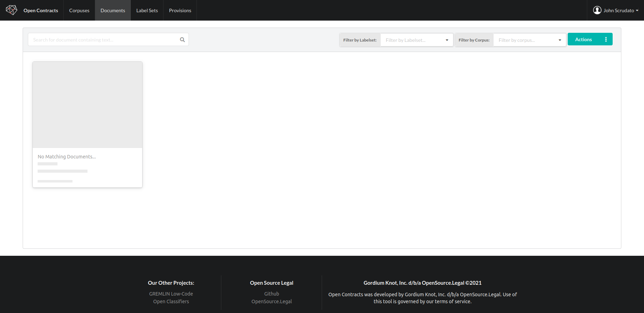Visit the OpenSource.Legal footer link
The height and width of the screenshot is (313, 644).
click(x=271, y=301)
